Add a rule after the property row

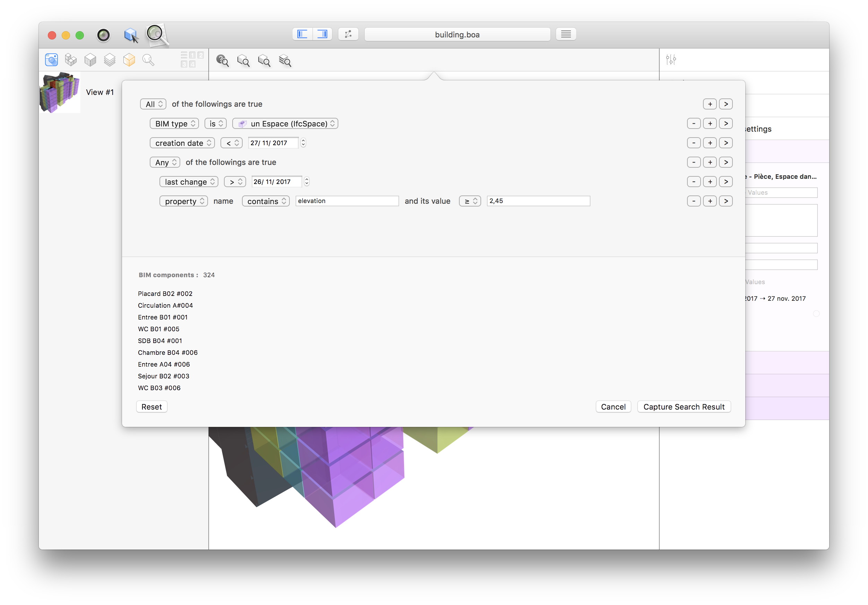coord(710,201)
